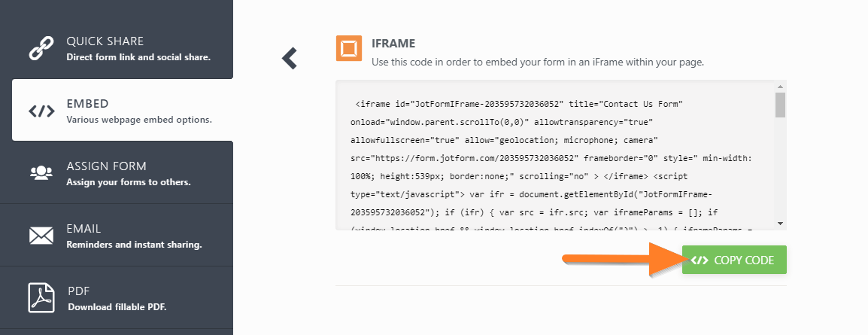Click the IFRAME heading text
Image resolution: width=868 pixels, height=335 pixels.
393,44
